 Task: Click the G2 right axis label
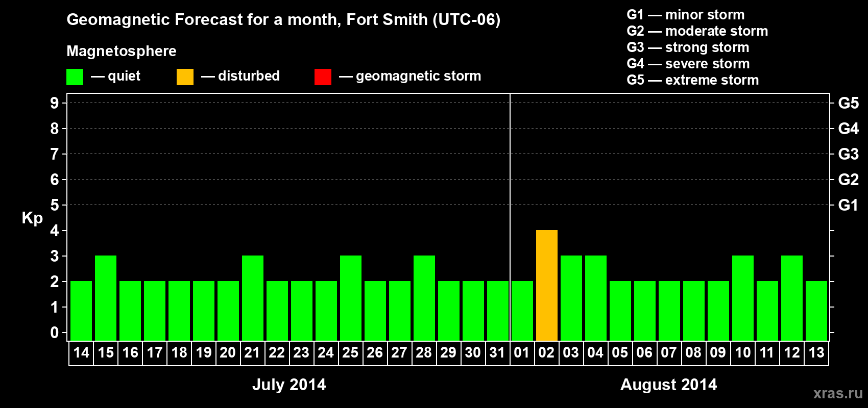coord(848,180)
